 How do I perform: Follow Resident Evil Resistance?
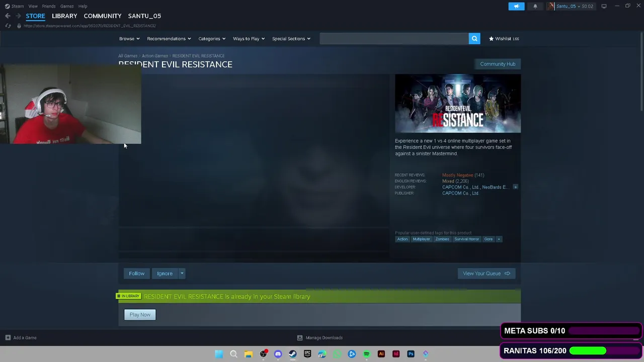[136, 274]
